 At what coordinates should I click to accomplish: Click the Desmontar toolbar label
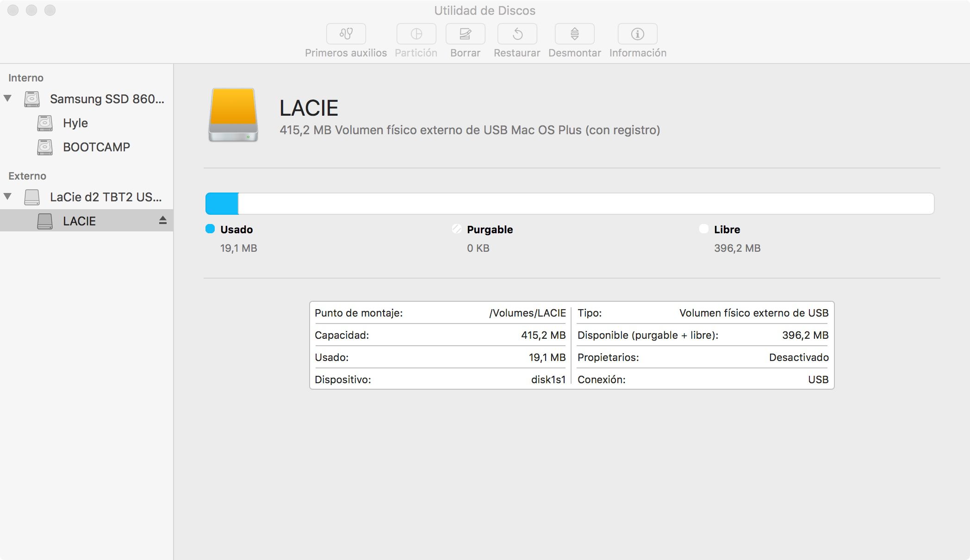click(x=575, y=53)
